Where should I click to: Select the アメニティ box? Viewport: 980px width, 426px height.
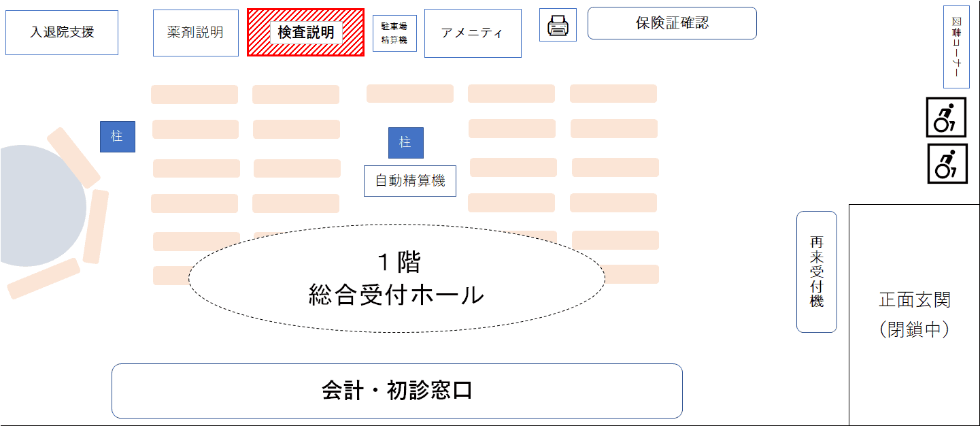click(473, 33)
